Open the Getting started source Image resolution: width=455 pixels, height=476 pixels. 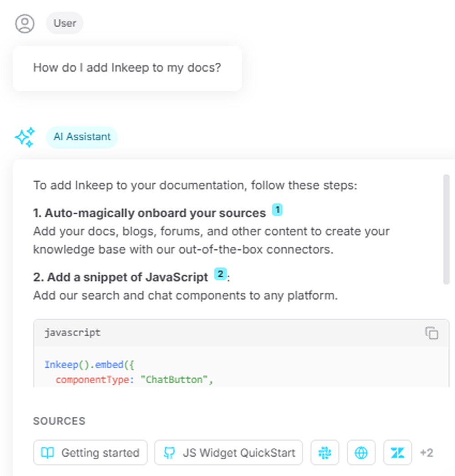90,453
